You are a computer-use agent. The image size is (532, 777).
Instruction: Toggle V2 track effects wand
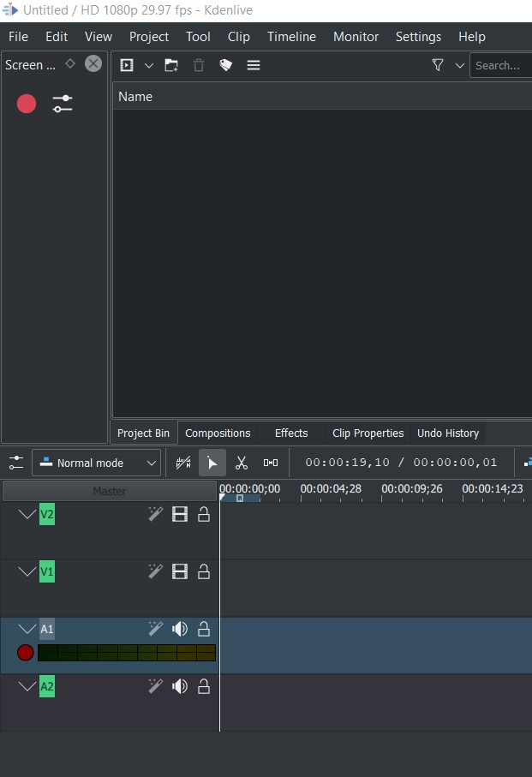pyautogui.click(x=156, y=514)
